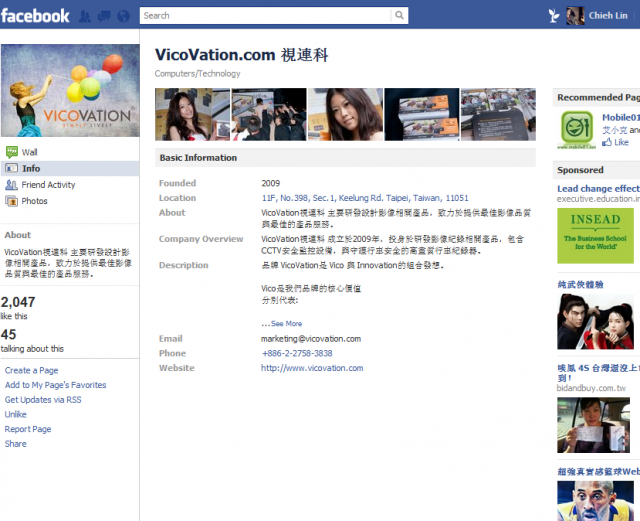Screen dimensions: 640x521
Task: Open fourth photo of product boxes
Action: 422,114
